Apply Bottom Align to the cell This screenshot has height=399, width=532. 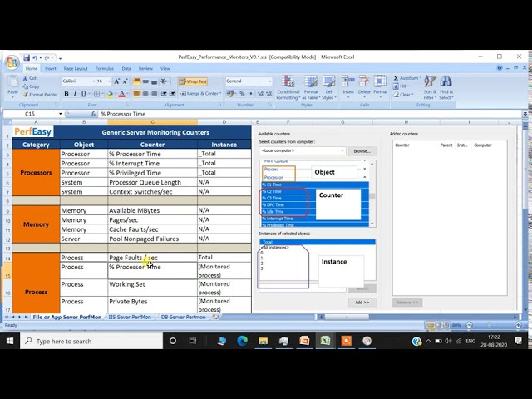154,81
